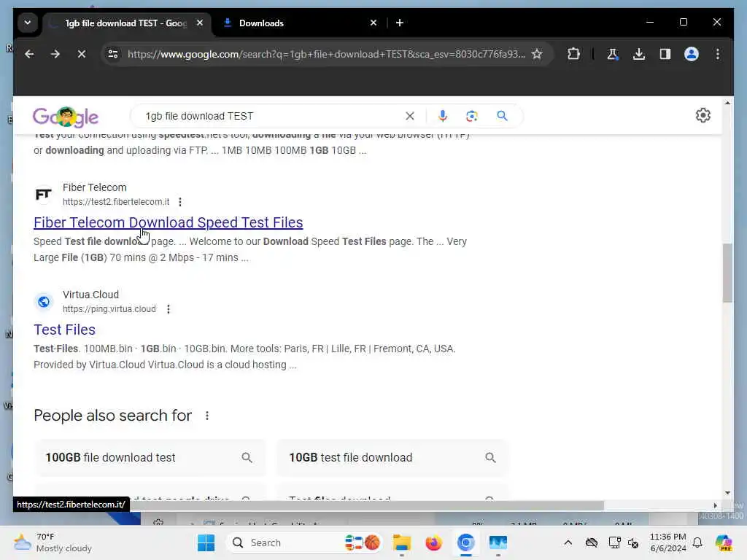747x560 pixels.
Task: Click the address bar URL field
Action: [326, 54]
